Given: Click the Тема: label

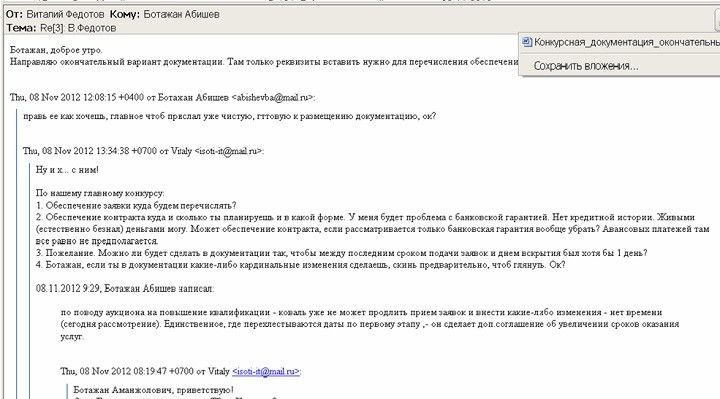Looking at the screenshot, I should [x=21, y=28].
